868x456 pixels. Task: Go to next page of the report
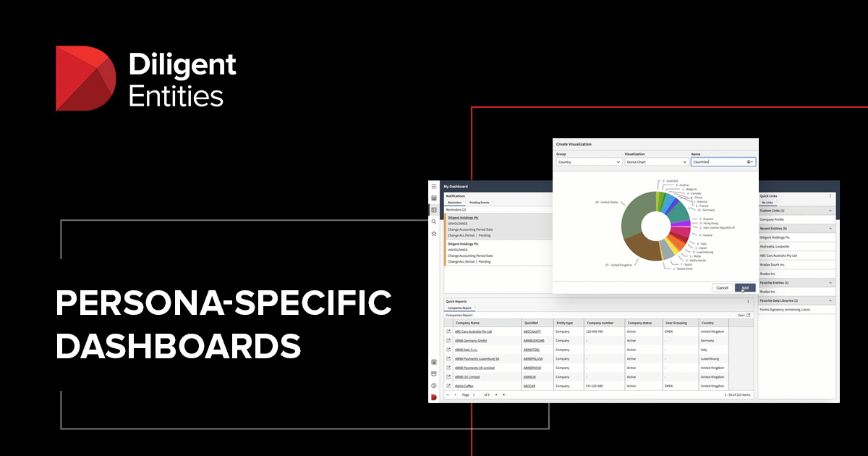pyautogui.click(x=496, y=394)
